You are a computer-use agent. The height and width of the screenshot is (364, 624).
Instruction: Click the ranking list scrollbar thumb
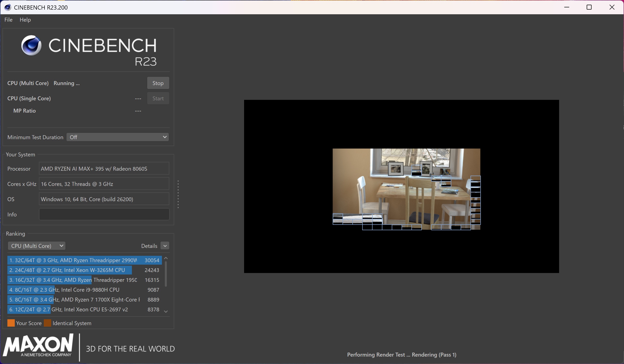166,274
